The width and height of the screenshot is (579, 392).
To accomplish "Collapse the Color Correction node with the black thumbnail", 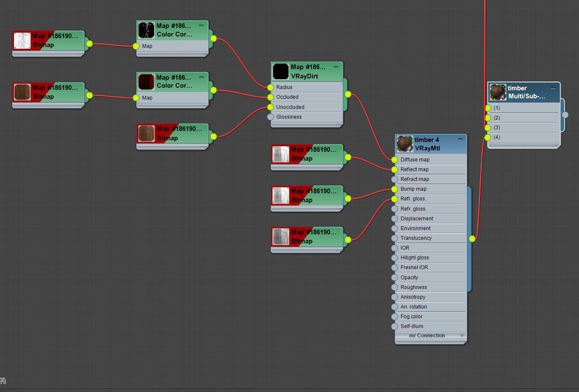I will (201, 25).
